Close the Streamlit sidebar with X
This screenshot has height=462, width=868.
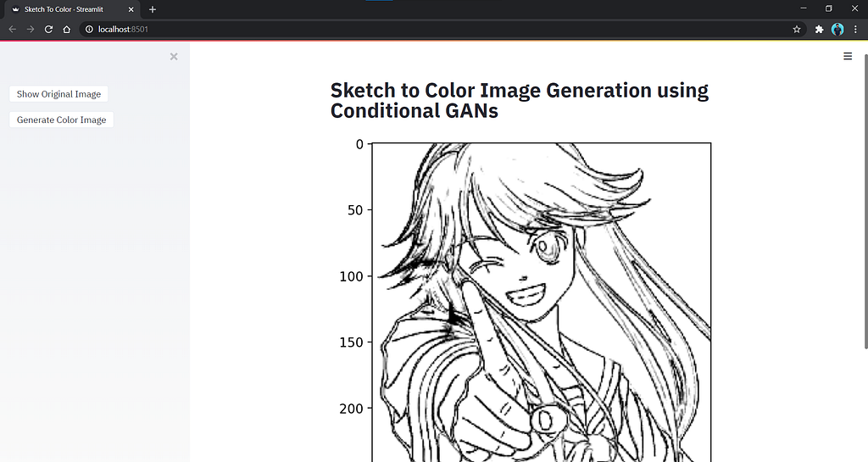pyautogui.click(x=174, y=57)
